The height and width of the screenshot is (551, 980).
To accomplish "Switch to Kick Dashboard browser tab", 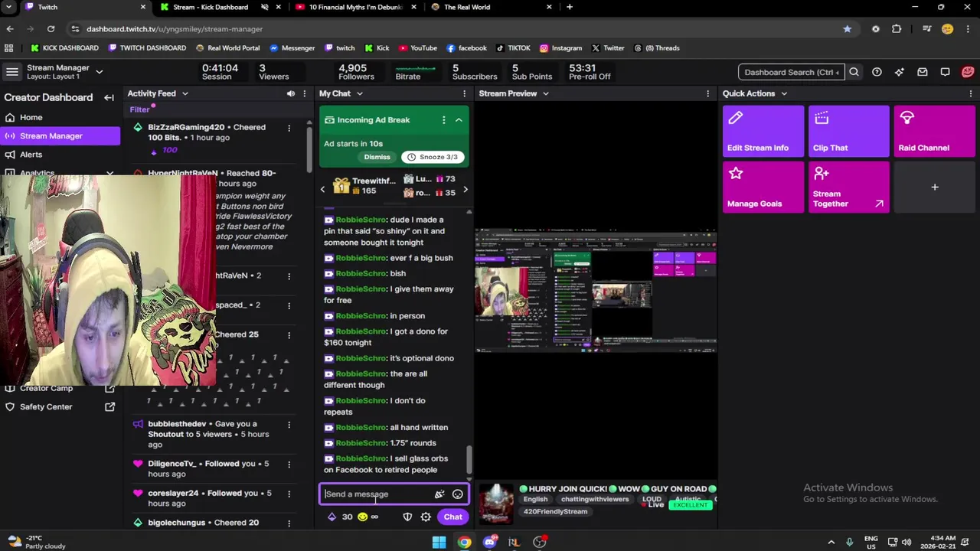I will click(x=211, y=7).
